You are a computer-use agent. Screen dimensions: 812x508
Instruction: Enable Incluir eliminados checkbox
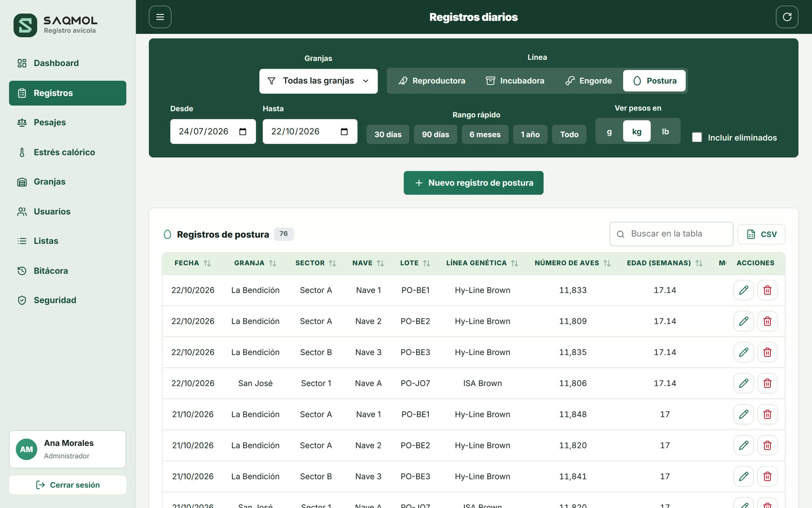click(697, 137)
